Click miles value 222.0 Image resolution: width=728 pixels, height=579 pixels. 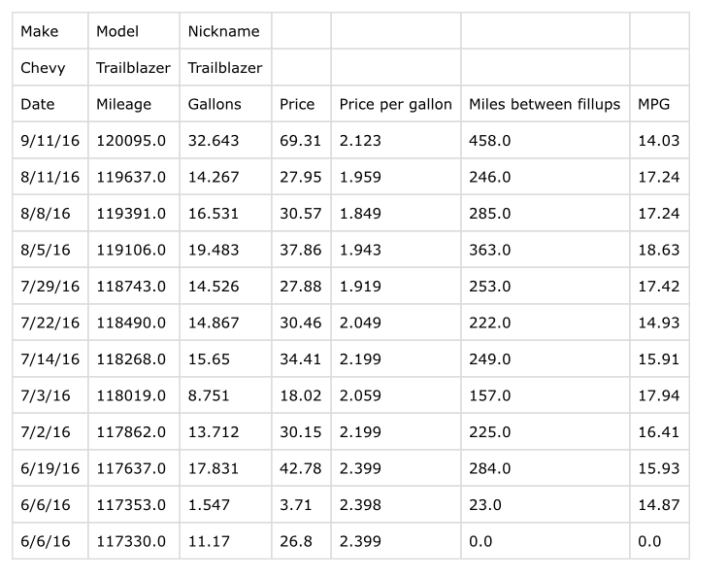[x=546, y=323]
